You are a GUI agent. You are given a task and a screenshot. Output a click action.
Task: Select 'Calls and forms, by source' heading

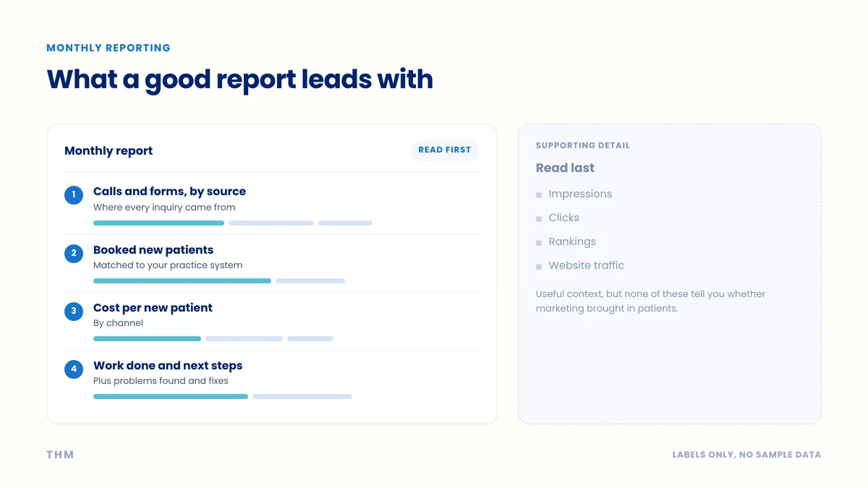[169, 192]
